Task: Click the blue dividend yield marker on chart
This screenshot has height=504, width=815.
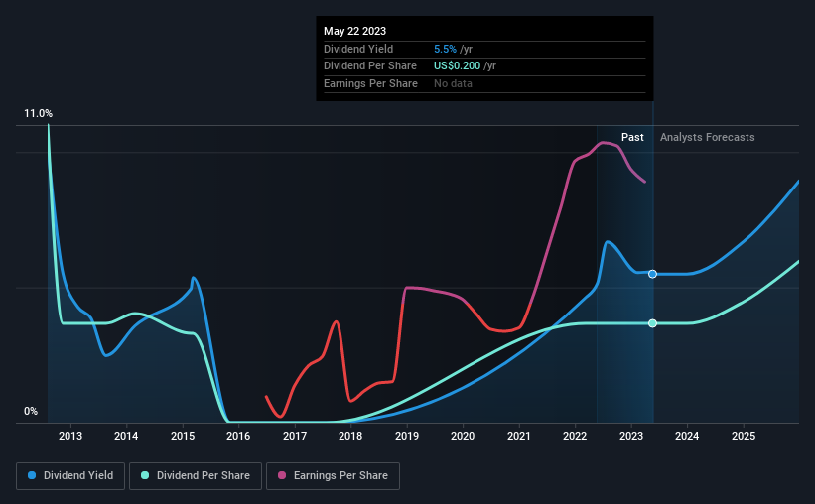Action: [653, 274]
